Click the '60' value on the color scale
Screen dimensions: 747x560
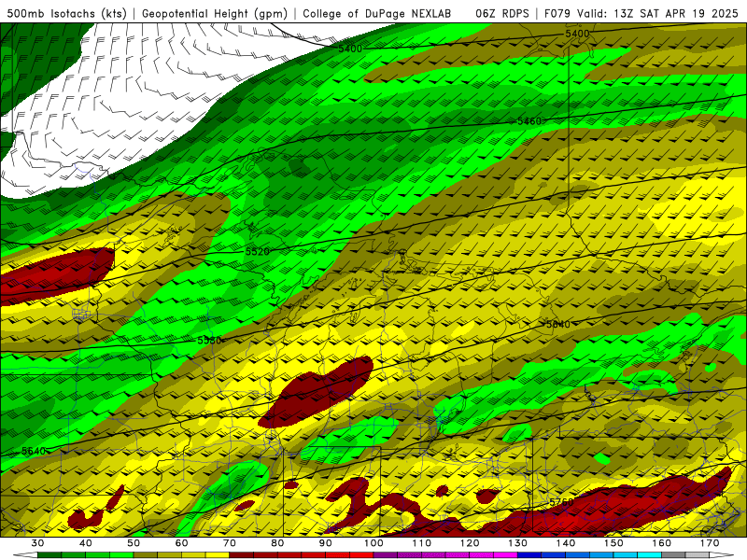(x=181, y=543)
